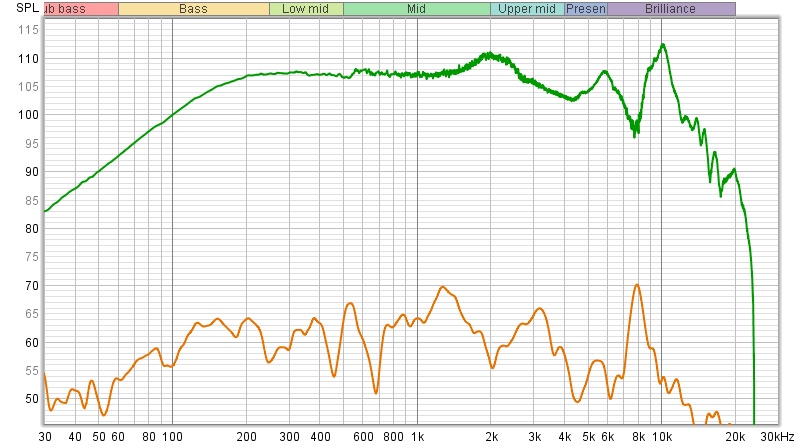Click the 115 value on SPL axis
The width and height of the screenshot is (800, 448).
tap(28, 30)
